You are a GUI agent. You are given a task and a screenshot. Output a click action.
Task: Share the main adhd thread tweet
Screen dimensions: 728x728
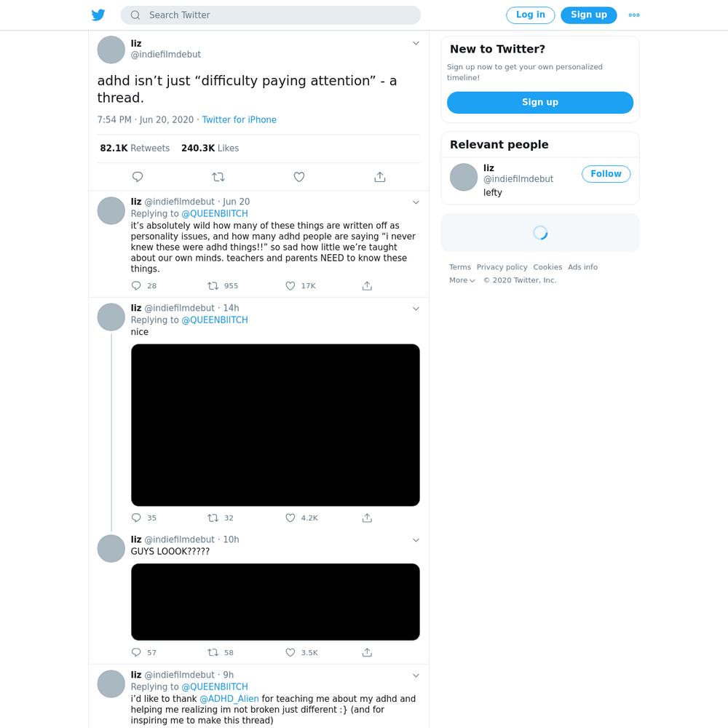380,177
